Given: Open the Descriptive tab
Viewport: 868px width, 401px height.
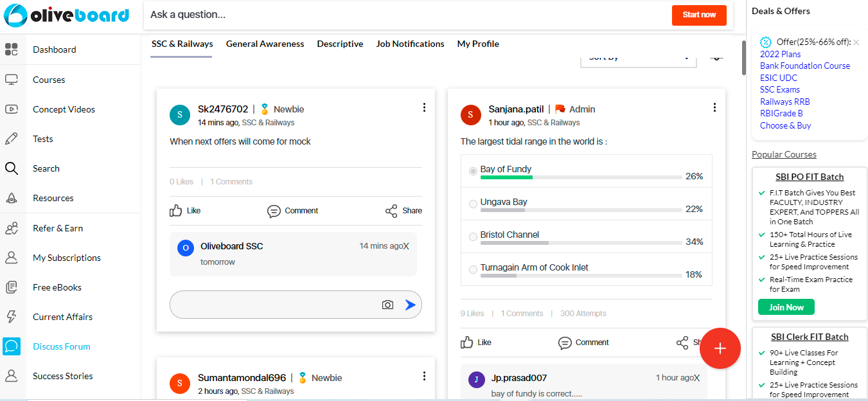Looking at the screenshot, I should tap(340, 44).
